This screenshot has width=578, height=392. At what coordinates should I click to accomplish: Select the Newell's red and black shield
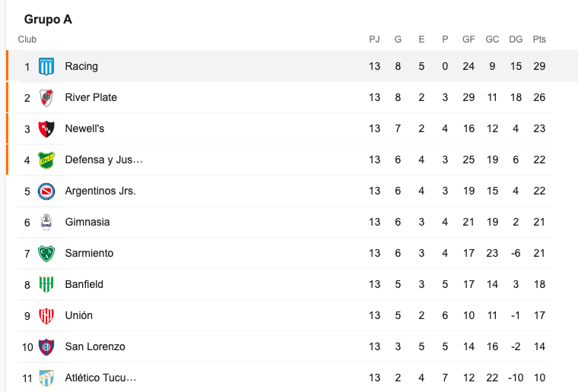[x=46, y=129]
